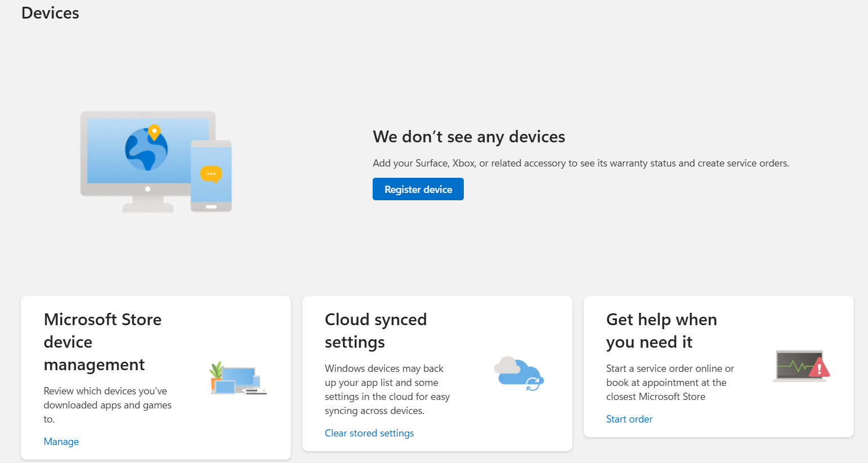Image resolution: width=868 pixels, height=463 pixels.
Task: Click the "We don't see any devices" heading
Action: click(469, 137)
